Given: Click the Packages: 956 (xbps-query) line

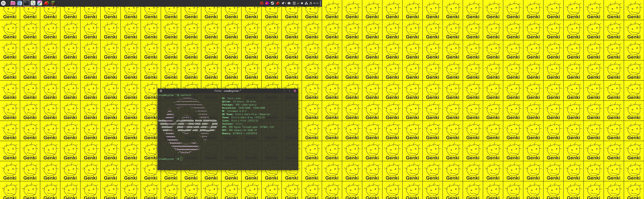Looking at the screenshot, I should click(x=239, y=105).
